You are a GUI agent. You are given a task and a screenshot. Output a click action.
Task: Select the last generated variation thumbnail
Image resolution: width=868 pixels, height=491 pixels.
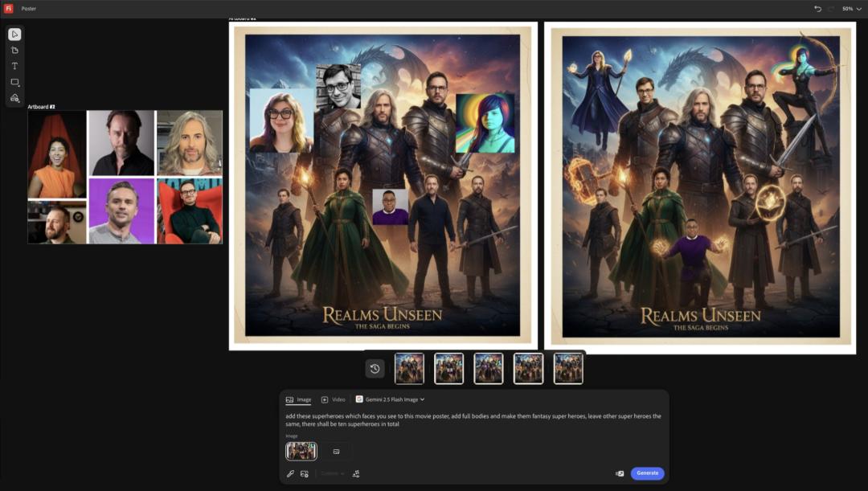tap(568, 369)
